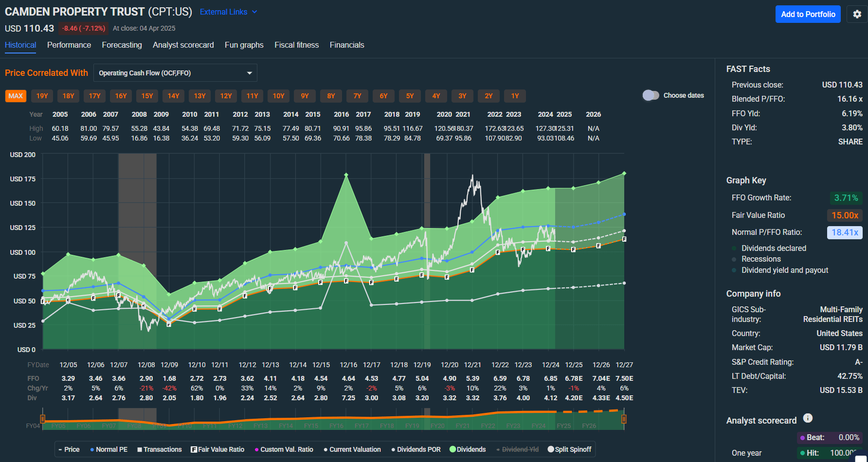
Task: Click the left handle of the date range slider
Action: click(42, 419)
